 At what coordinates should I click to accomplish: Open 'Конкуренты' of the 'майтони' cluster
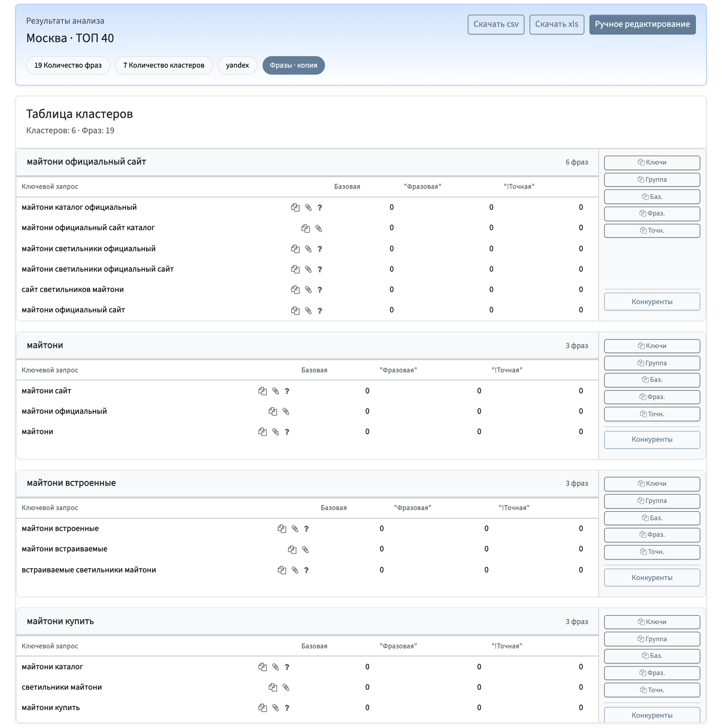click(x=652, y=440)
